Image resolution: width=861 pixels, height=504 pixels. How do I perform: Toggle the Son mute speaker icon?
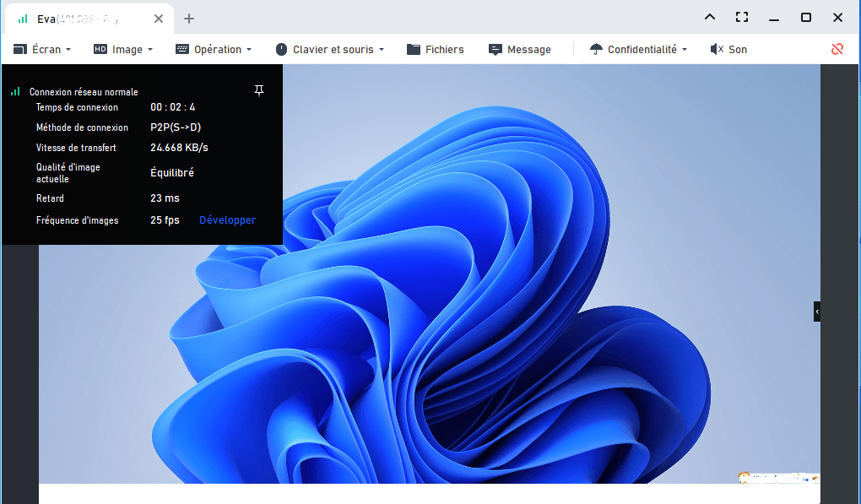pos(716,50)
